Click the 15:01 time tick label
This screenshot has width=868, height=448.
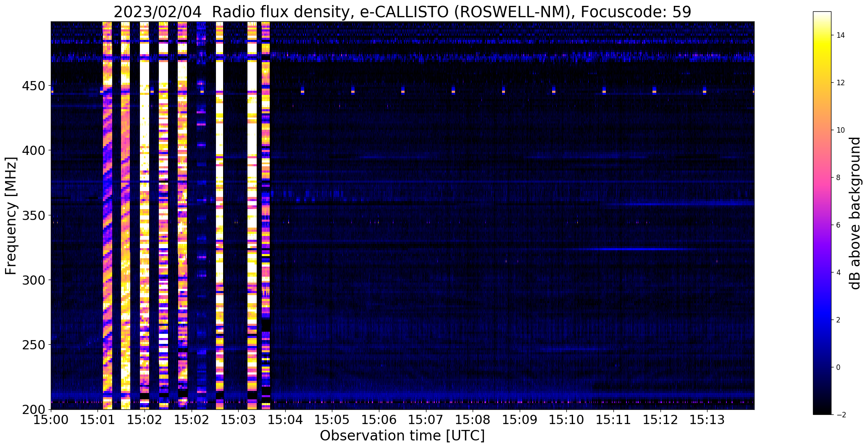tap(98, 420)
